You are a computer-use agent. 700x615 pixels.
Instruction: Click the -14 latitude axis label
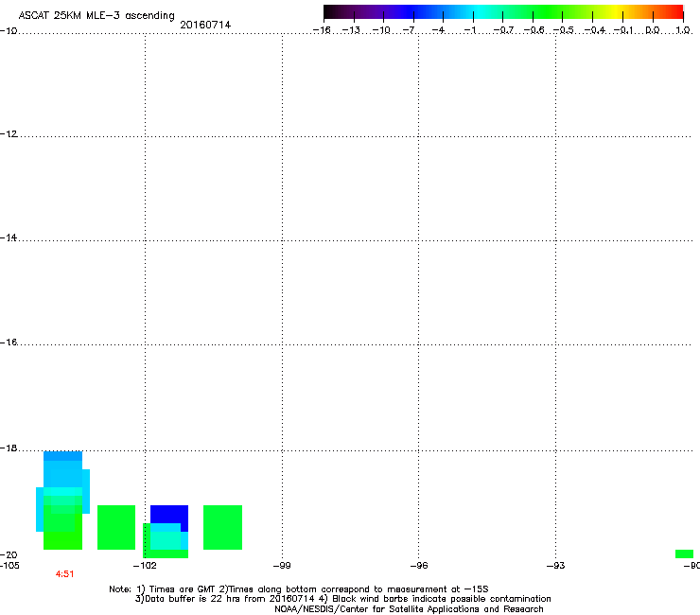(x=9, y=237)
